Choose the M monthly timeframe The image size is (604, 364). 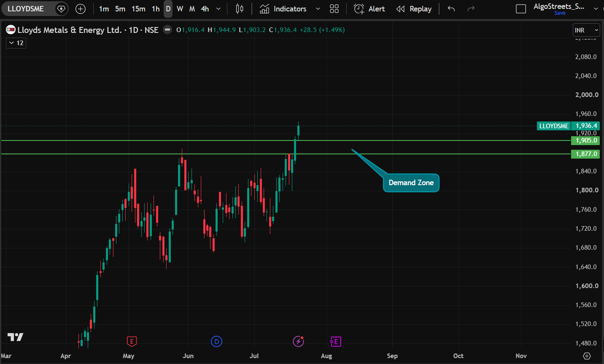pos(192,9)
